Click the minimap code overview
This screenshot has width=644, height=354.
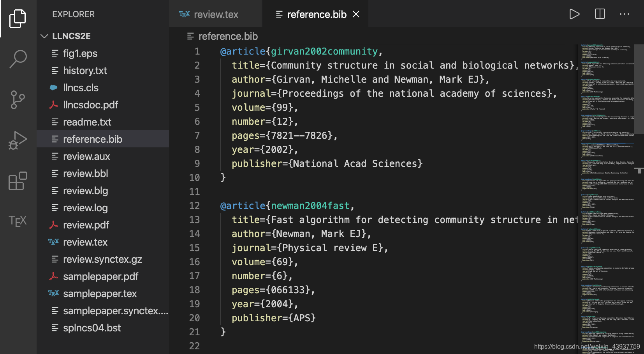[x=605, y=195]
